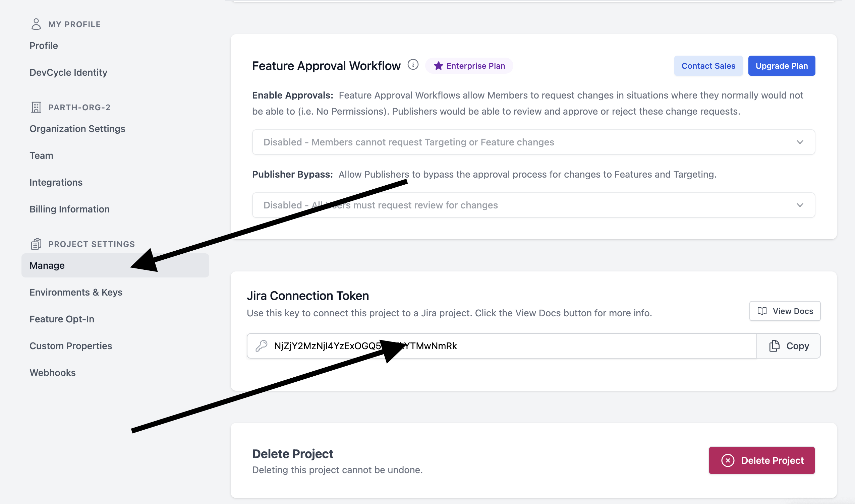Click the Delete Project button
This screenshot has height=504, width=855.
762,460
